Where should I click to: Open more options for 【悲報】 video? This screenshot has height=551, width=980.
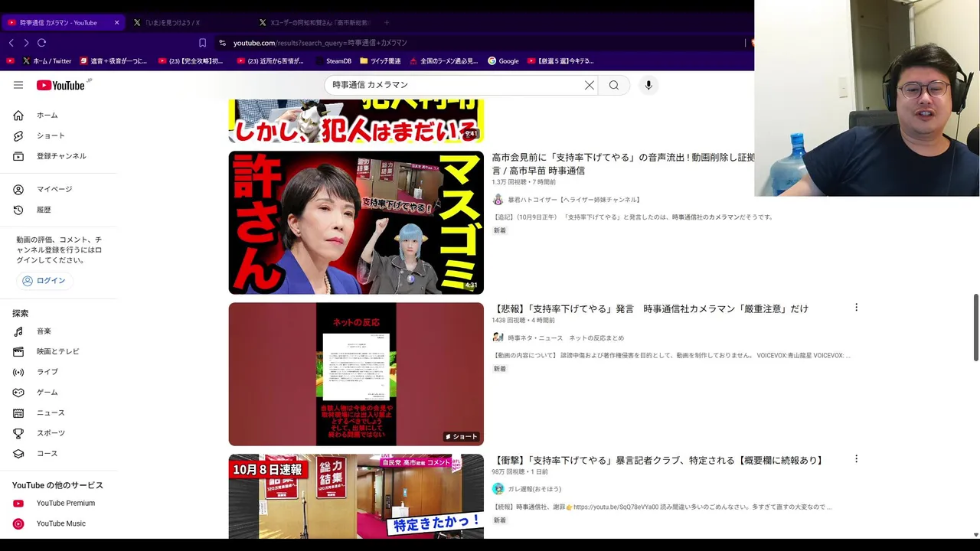(856, 308)
